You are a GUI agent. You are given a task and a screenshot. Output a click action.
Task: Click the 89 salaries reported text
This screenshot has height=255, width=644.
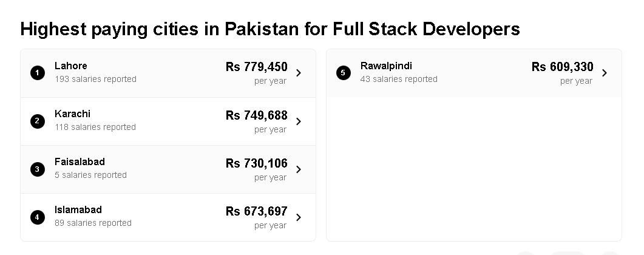(x=93, y=223)
